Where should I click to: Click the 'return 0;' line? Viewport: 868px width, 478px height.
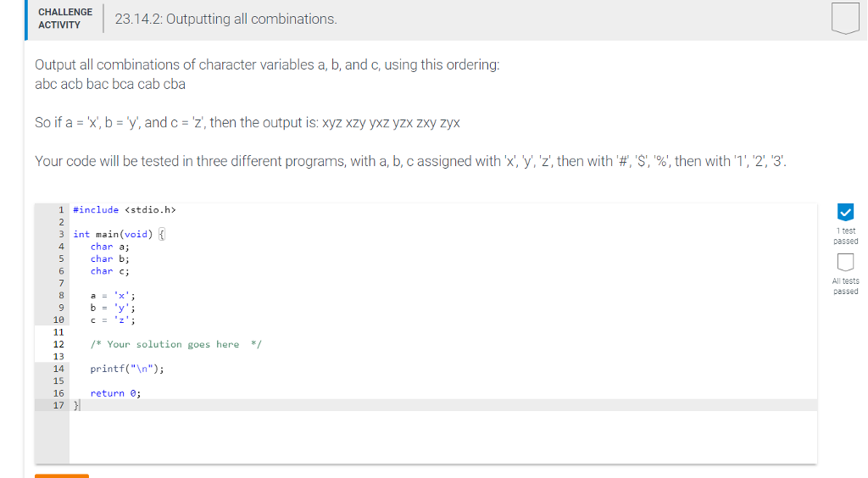[x=115, y=393]
